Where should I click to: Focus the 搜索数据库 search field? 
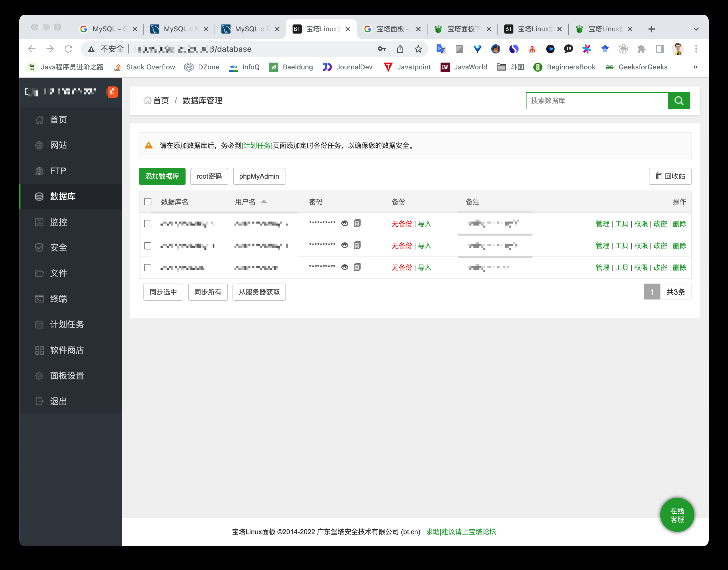tap(597, 100)
